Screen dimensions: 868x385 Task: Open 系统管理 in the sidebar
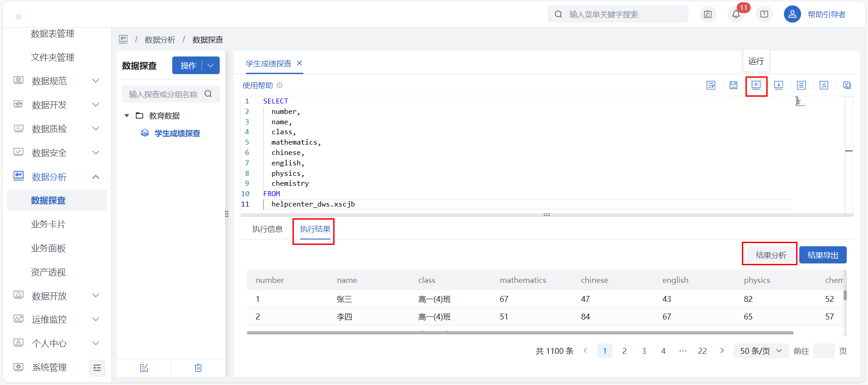pyautogui.click(x=49, y=367)
